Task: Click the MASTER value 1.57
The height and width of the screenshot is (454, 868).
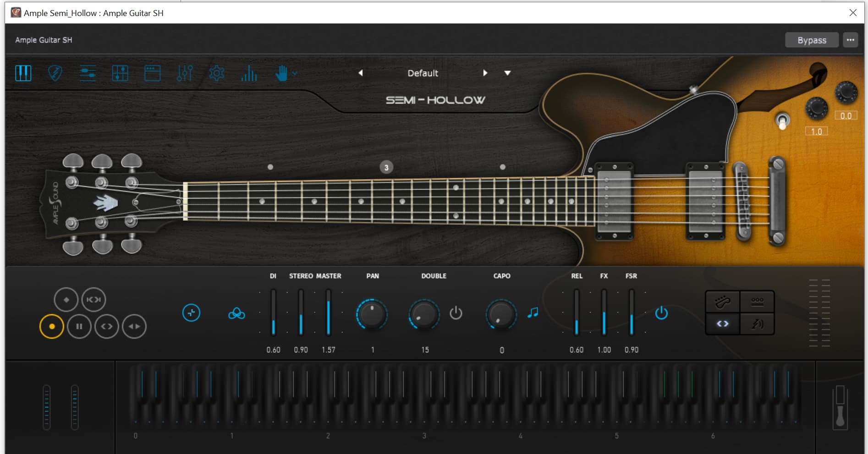Action: tap(328, 350)
